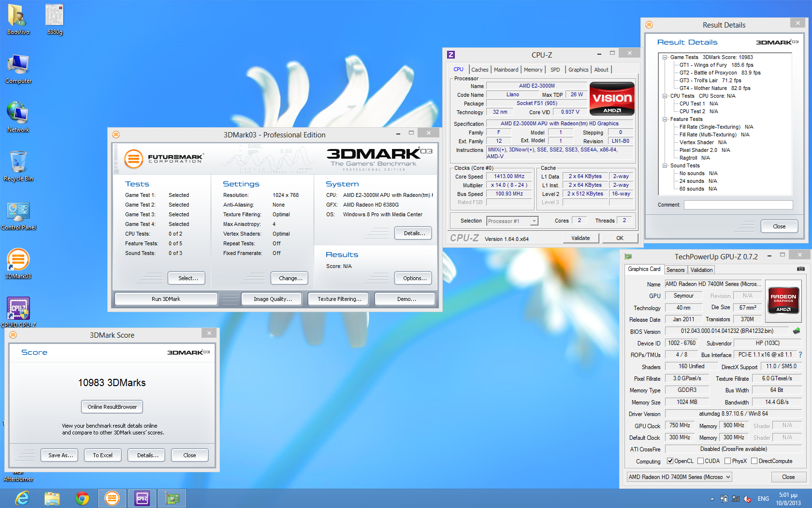Image resolution: width=812 pixels, height=508 pixels.
Task: Click the Demo... button in 3DMark03
Action: pos(406,299)
